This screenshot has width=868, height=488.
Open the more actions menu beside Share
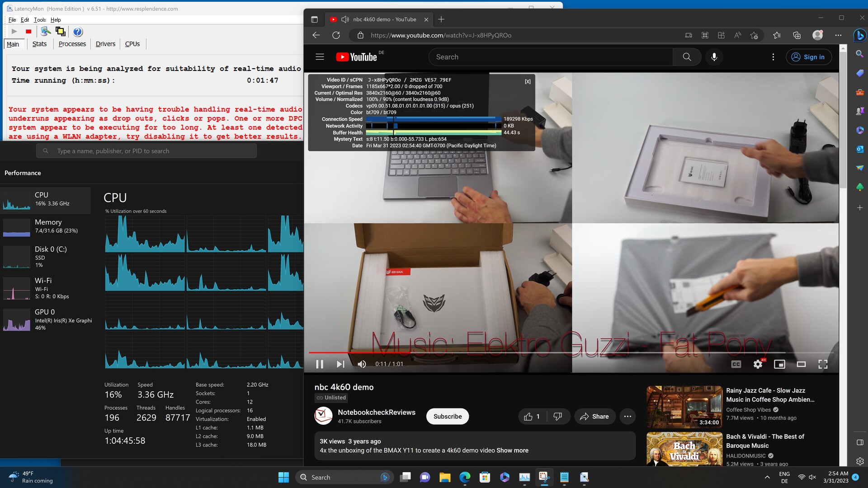(627, 417)
